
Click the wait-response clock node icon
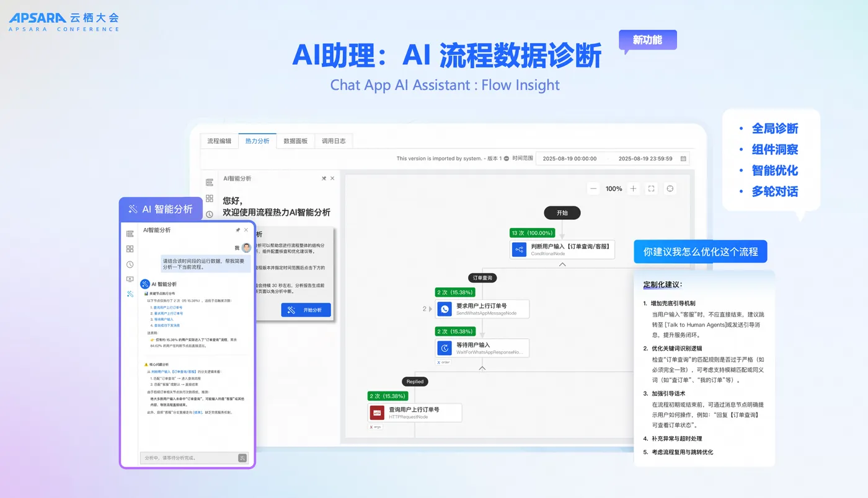click(x=445, y=347)
